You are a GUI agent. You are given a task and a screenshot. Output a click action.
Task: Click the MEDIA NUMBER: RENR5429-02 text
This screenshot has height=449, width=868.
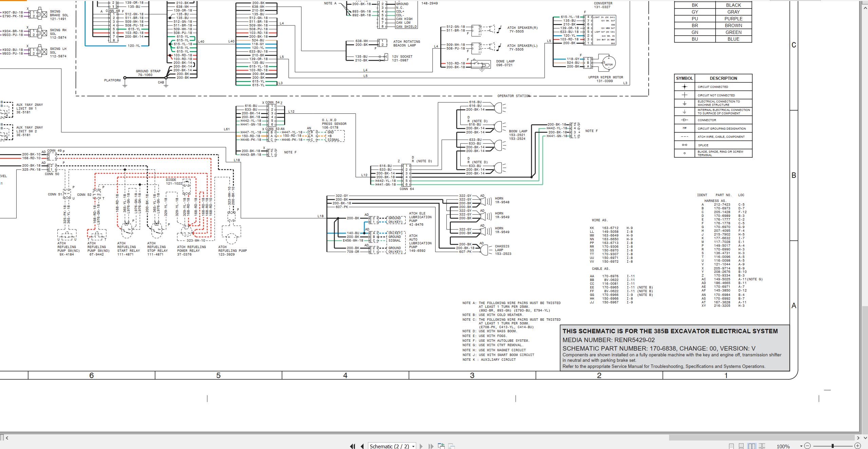(609, 340)
